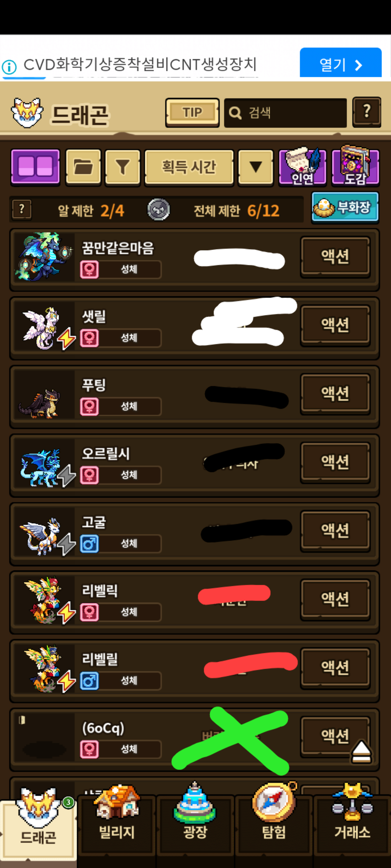Toggle the purple grid view layout button

pyautogui.click(x=35, y=167)
